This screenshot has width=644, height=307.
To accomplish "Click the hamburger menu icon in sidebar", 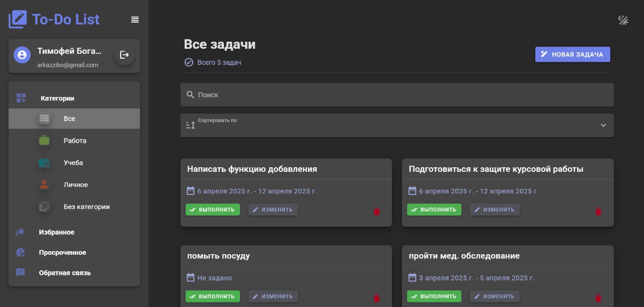I will (135, 20).
